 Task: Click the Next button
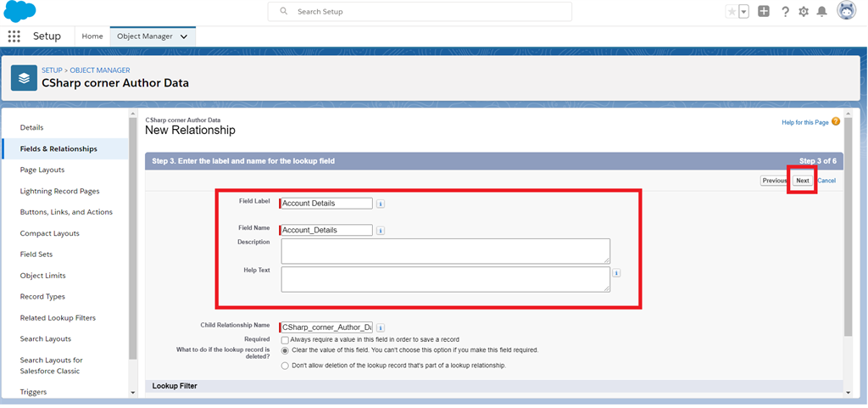[x=803, y=181]
